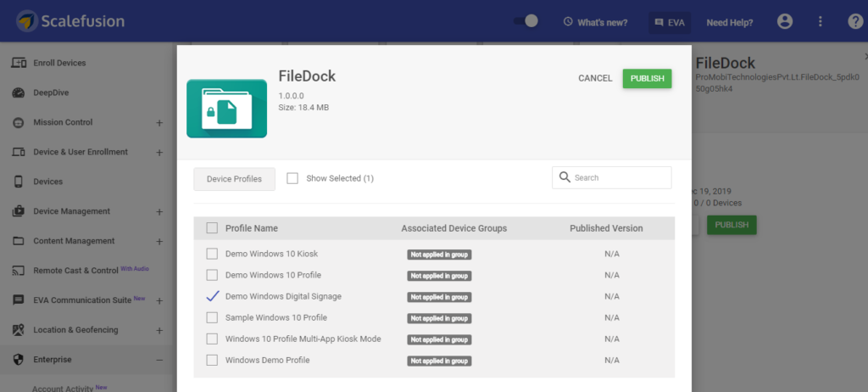Image resolution: width=868 pixels, height=392 pixels.
Task: Click Sample Windows 10 Profile name text
Action: point(275,317)
